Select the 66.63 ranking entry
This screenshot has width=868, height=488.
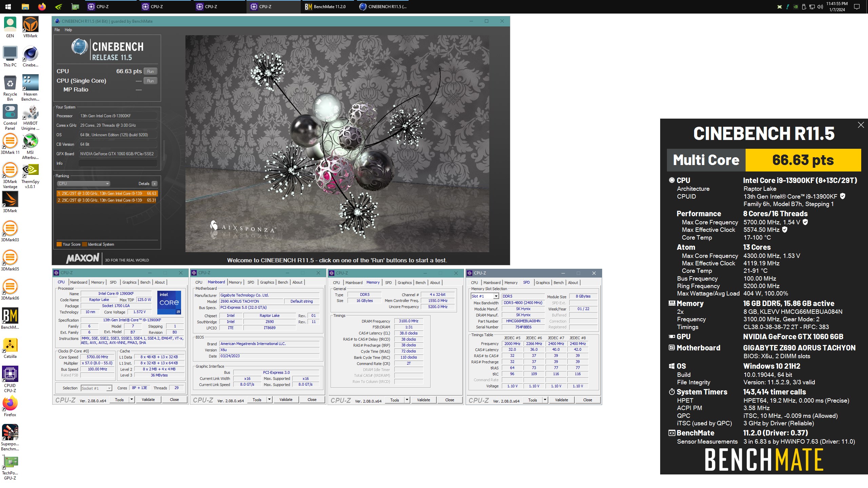pyautogui.click(x=107, y=194)
